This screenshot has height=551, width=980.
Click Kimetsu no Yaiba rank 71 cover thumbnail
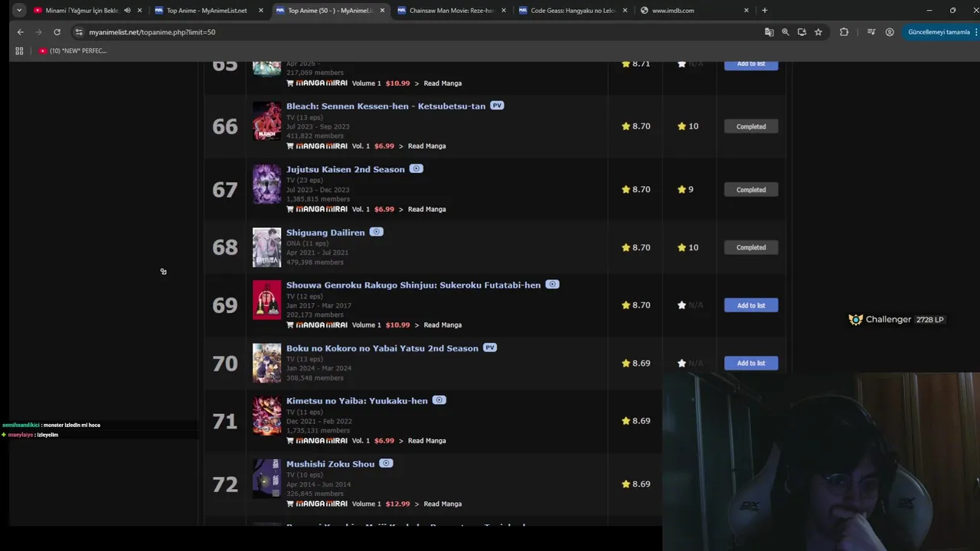267,416
